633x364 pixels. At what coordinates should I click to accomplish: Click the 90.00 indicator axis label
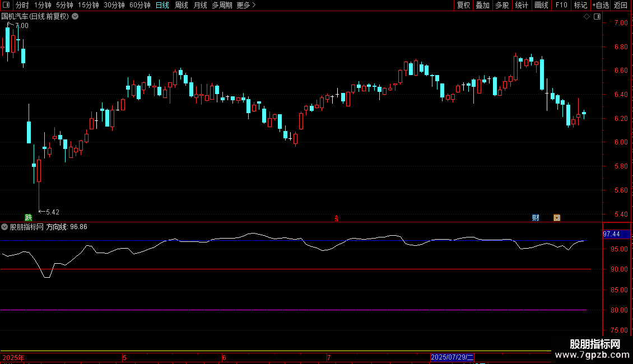[x=619, y=269]
